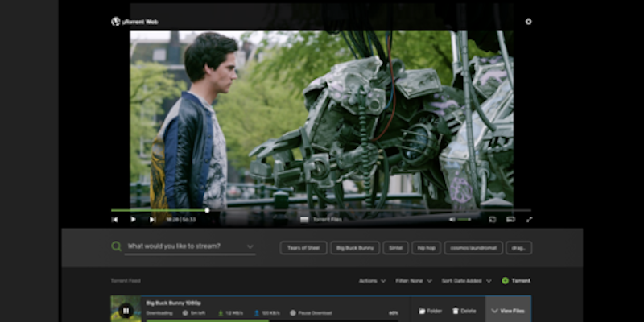Choose the cosmos laundromat suggestion
The height and width of the screenshot is (322, 644).
473,248
